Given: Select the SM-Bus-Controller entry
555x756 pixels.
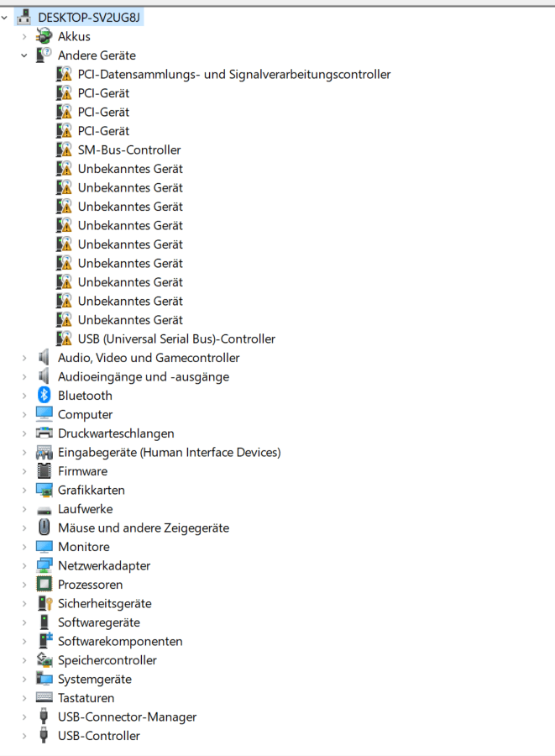Looking at the screenshot, I should (129, 150).
